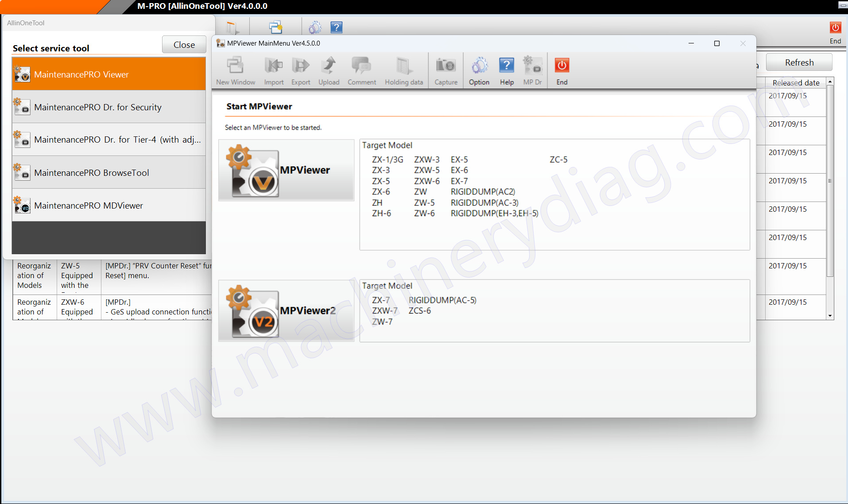This screenshot has height=504, width=848.
Task: Click the Capture camera icon
Action: point(446,71)
